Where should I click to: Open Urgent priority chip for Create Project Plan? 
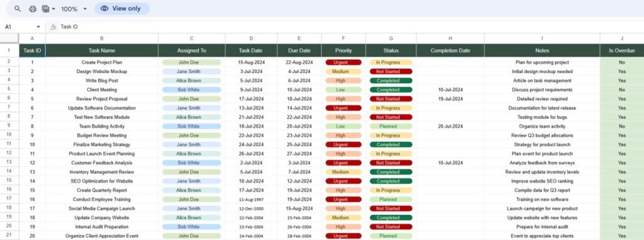[343, 62]
